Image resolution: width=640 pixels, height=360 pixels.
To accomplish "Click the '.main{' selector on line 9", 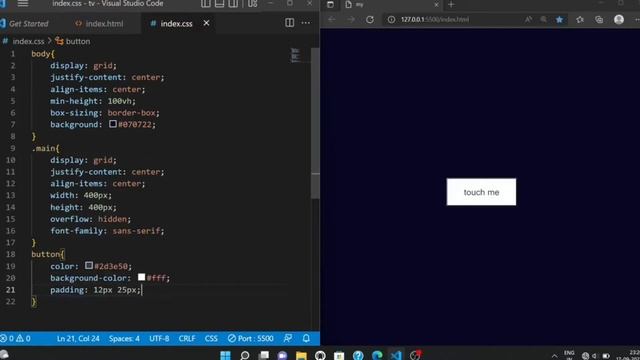I will pos(45,148).
